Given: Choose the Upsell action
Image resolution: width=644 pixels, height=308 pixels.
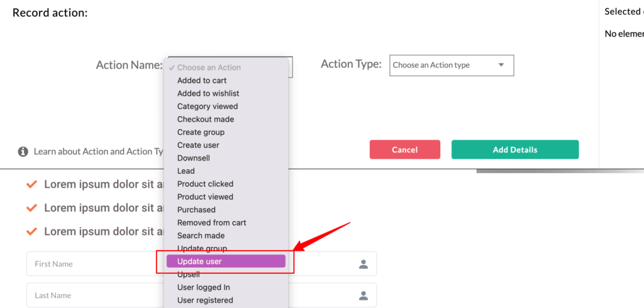Looking at the screenshot, I should 189,274.
